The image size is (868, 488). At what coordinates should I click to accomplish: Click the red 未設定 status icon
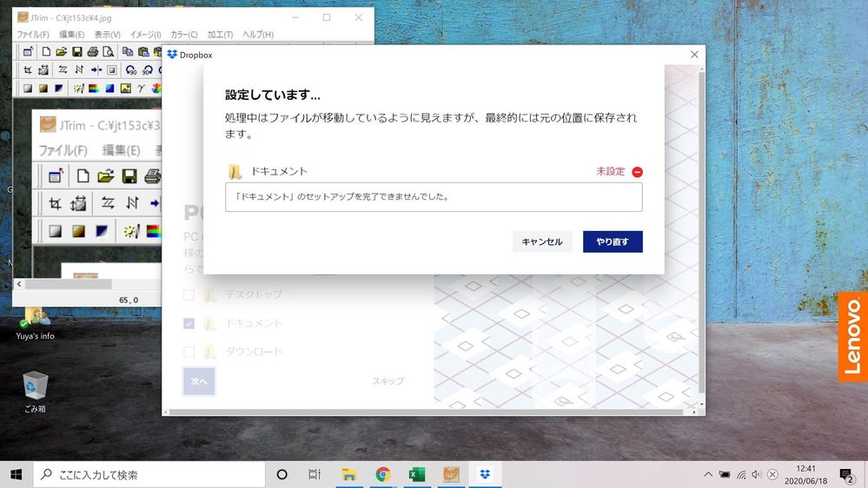(637, 172)
